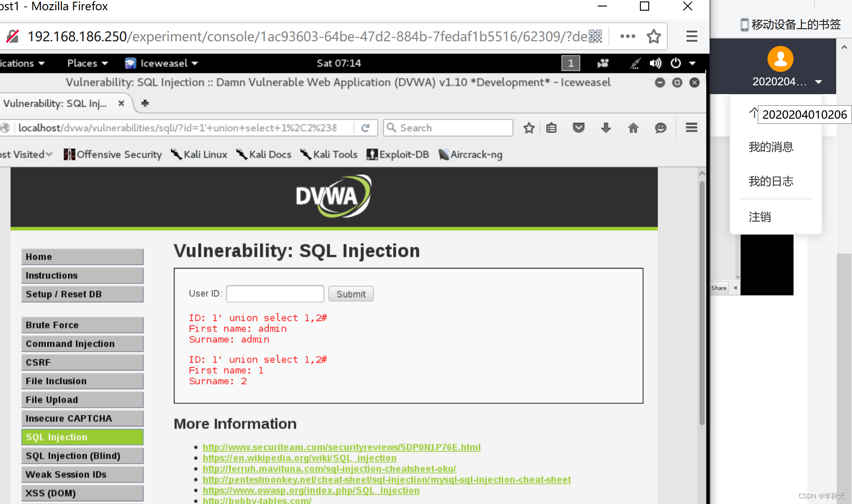Open the Instructions page in DVWA
The image size is (852, 504).
pos(82,275)
